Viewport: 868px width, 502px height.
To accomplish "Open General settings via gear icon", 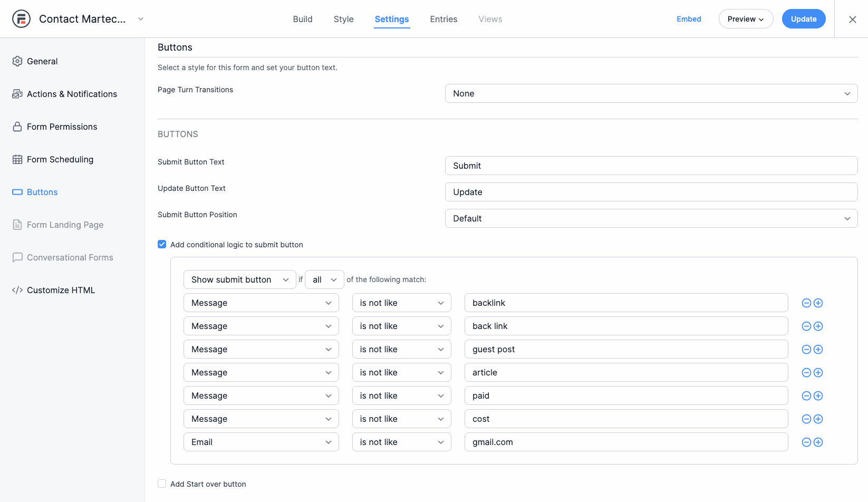I will pyautogui.click(x=17, y=61).
